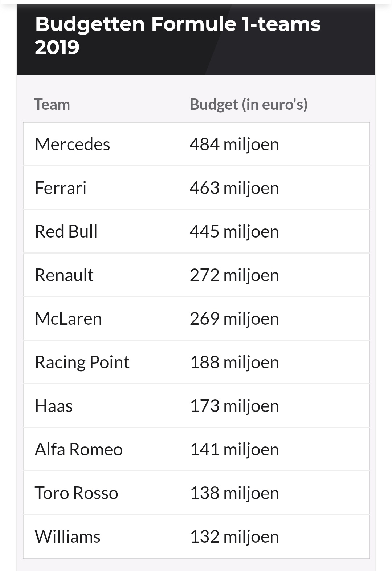The image size is (392, 571).
Task: Click the "Budgetten Formule 1-teams 2019" title
Action: point(177,36)
